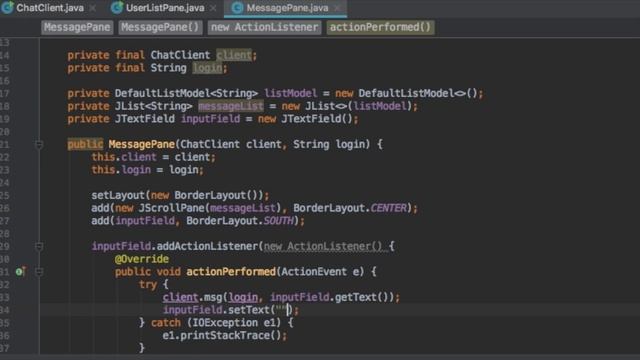Close the UserListPane.java tab
The image size is (640, 360).
[x=213, y=8]
